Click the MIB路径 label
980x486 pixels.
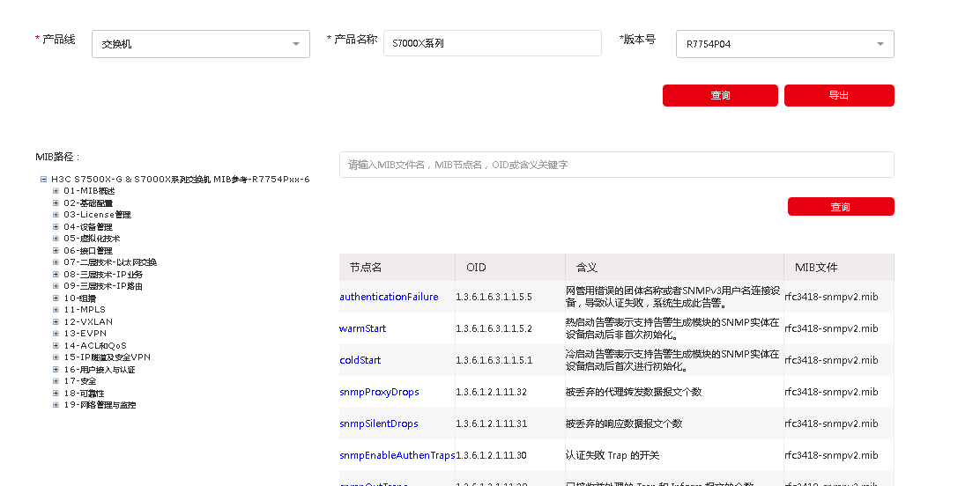[57, 157]
